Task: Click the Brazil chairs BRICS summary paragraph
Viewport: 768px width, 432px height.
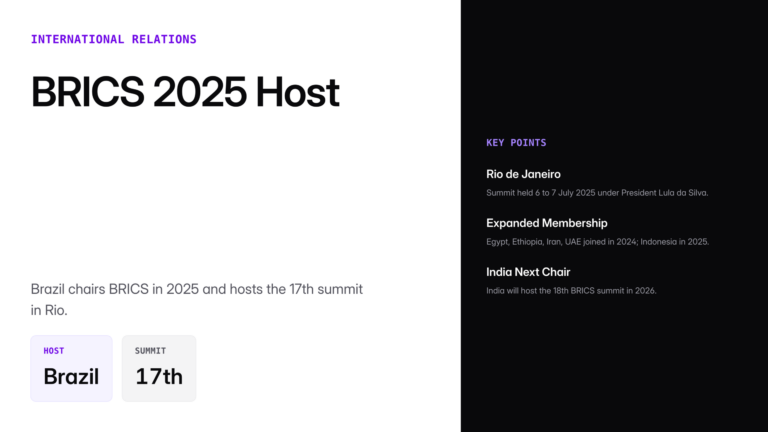Action: pos(196,289)
